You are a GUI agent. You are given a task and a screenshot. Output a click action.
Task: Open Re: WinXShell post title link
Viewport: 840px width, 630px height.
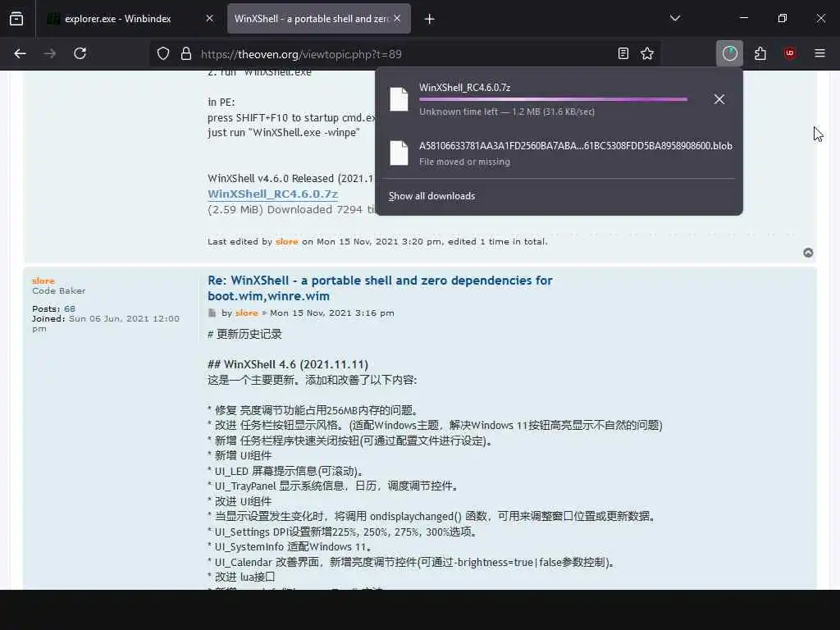click(380, 288)
